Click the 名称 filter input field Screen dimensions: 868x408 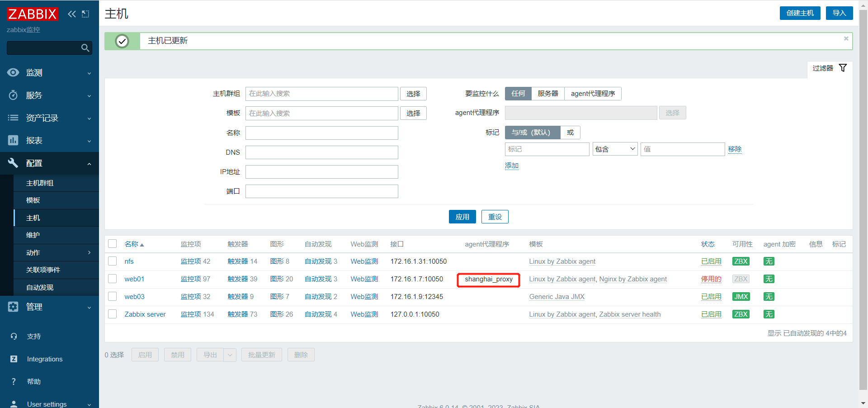click(x=321, y=133)
